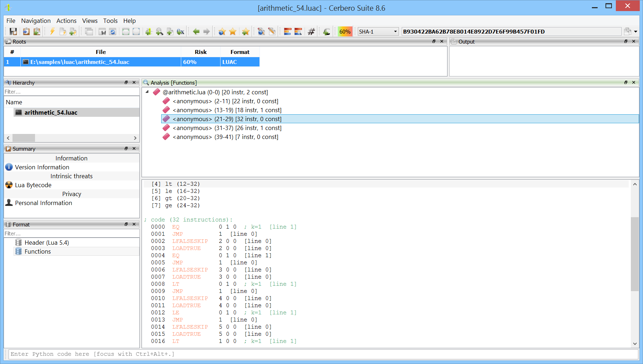Open Lua Bytecode intrinsic threat entry

tap(33, 185)
